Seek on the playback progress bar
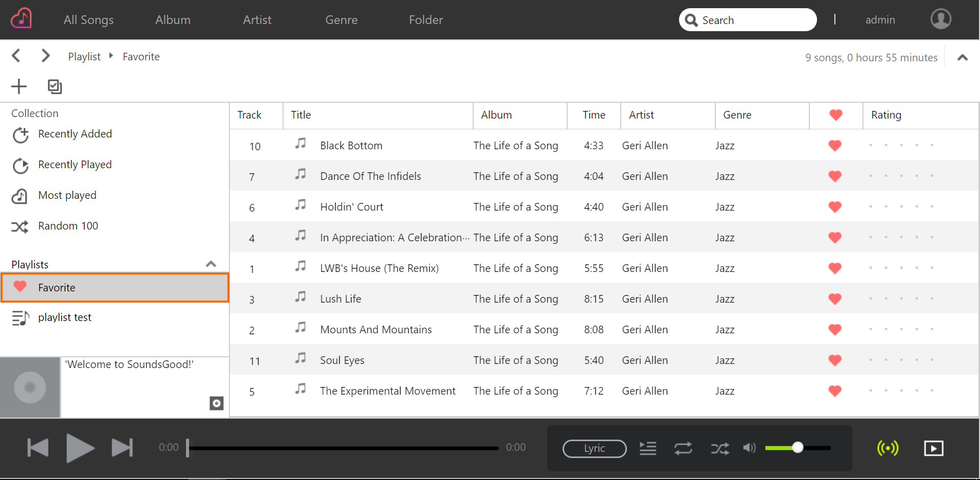This screenshot has width=980, height=480. tap(342, 448)
